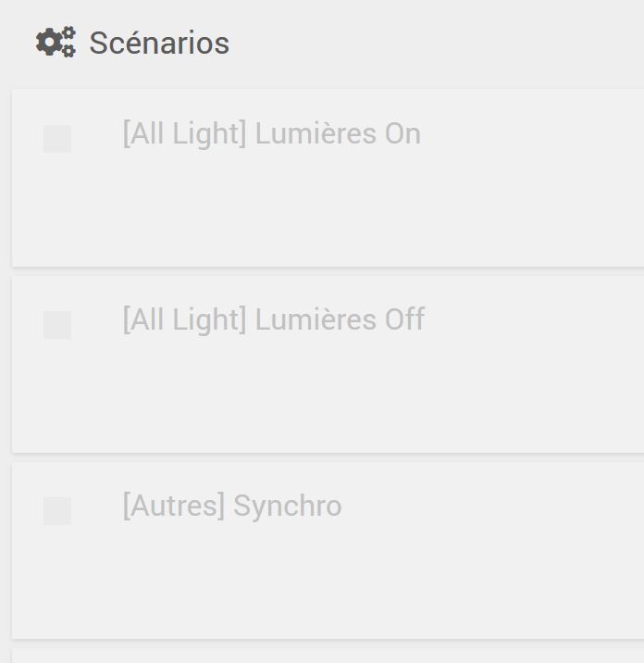Click the large gear in the Scénarios icon
644x663 pixels.
49,42
